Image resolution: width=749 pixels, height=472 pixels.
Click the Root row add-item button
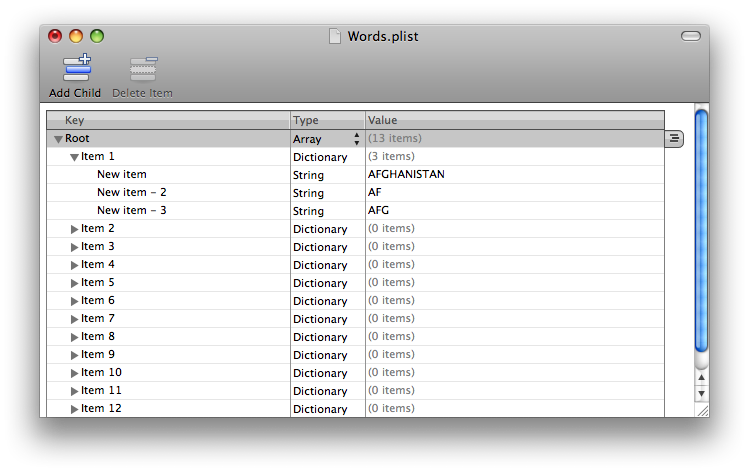coord(674,139)
